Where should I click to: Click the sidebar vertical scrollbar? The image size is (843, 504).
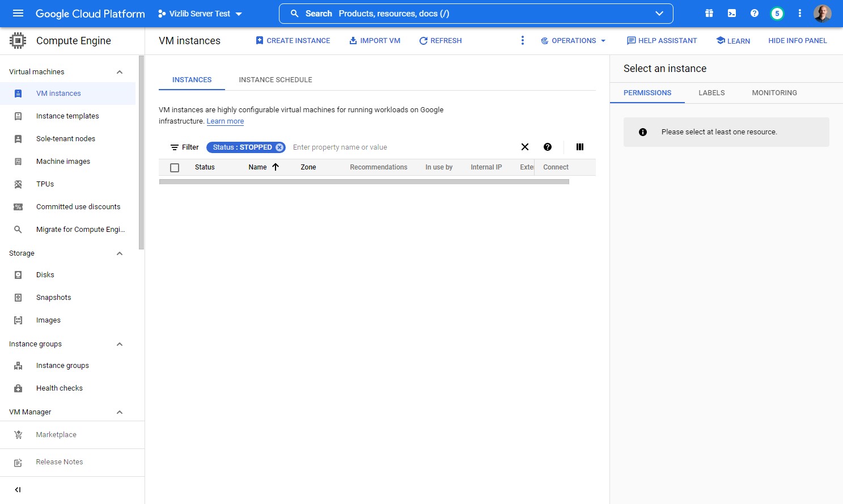click(141, 153)
